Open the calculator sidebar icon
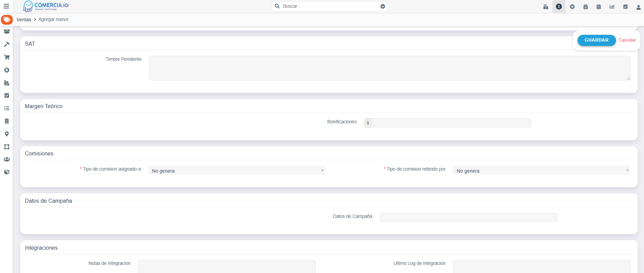 click(7, 121)
